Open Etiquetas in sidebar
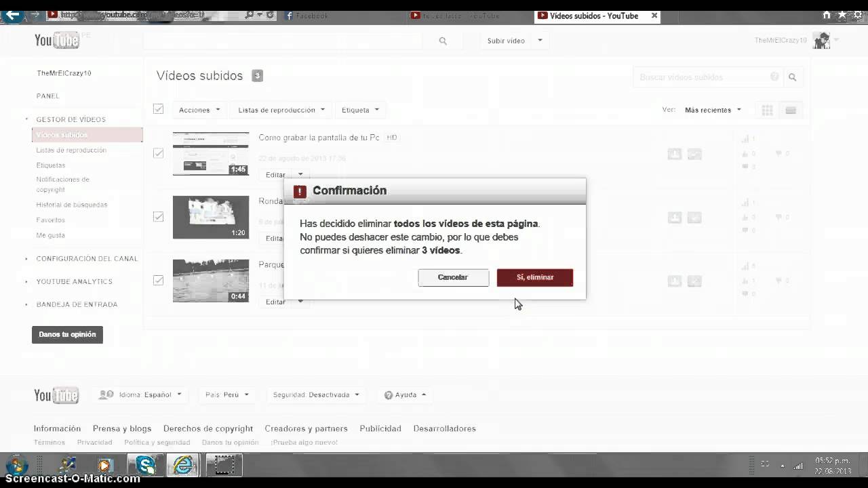This screenshot has width=868, height=488. click(x=51, y=165)
